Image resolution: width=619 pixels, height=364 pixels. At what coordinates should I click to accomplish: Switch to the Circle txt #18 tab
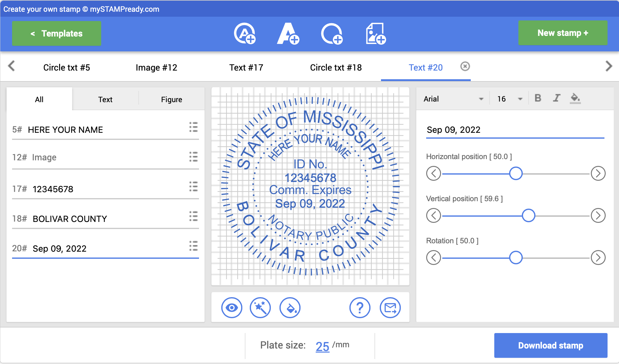(336, 67)
